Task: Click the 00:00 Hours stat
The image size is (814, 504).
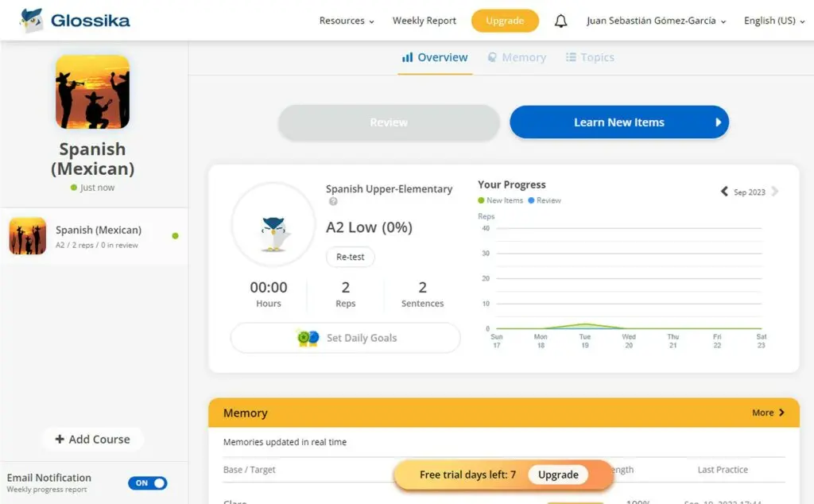Action: 269,294
